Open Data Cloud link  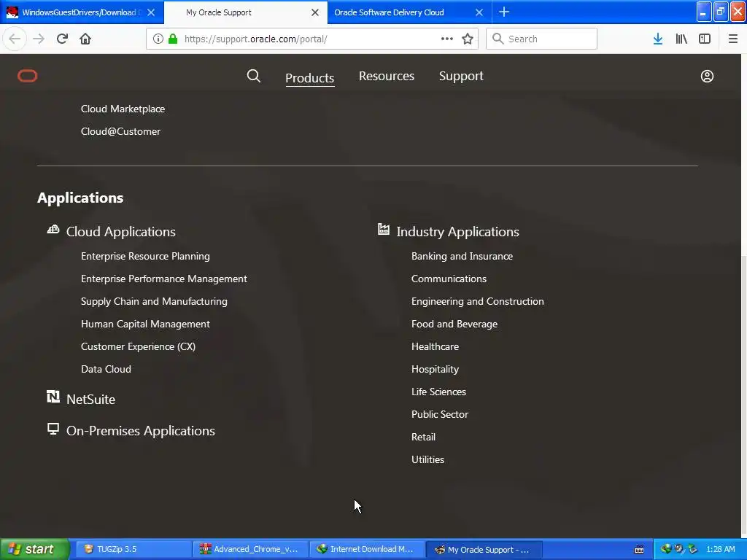coord(106,369)
